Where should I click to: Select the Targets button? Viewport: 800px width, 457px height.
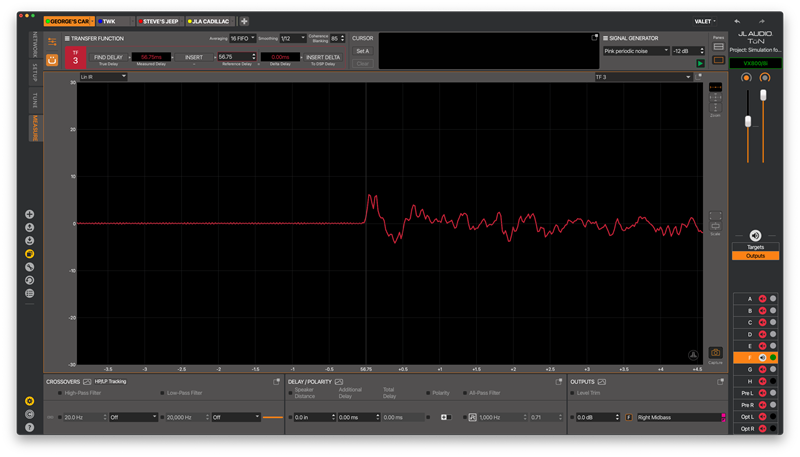coord(755,247)
